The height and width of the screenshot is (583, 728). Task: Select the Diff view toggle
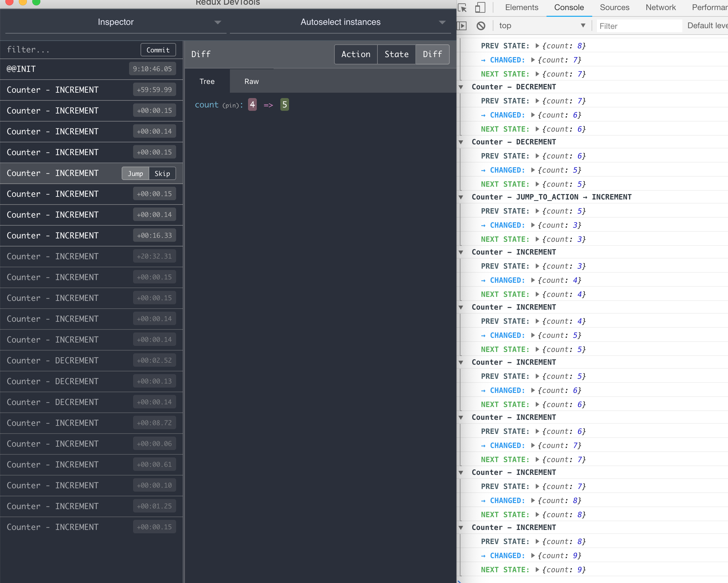tap(432, 54)
